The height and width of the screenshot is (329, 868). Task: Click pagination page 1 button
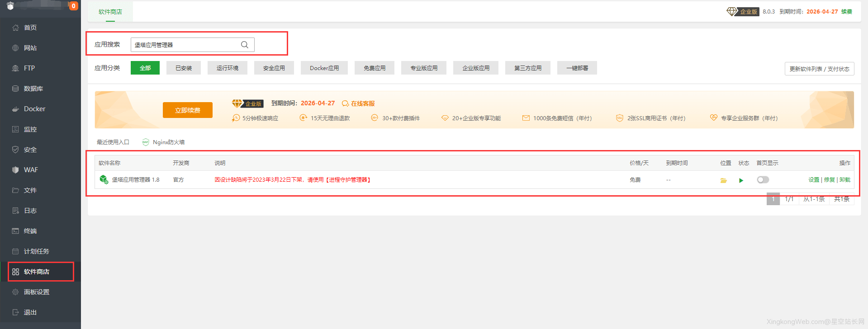click(x=773, y=199)
